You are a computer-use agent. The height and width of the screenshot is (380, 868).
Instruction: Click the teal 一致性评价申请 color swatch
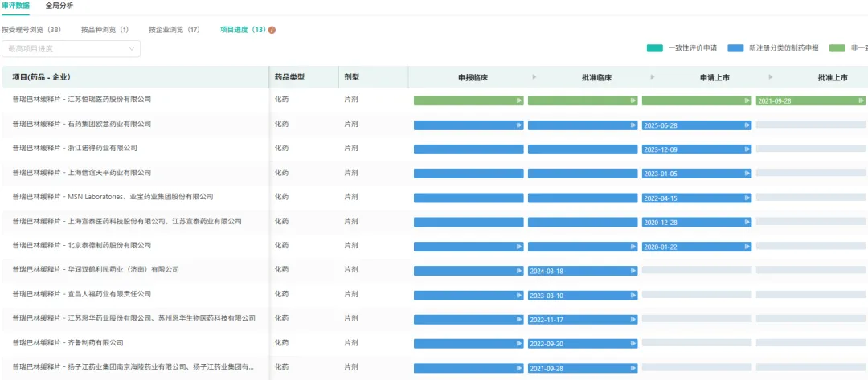(654, 48)
